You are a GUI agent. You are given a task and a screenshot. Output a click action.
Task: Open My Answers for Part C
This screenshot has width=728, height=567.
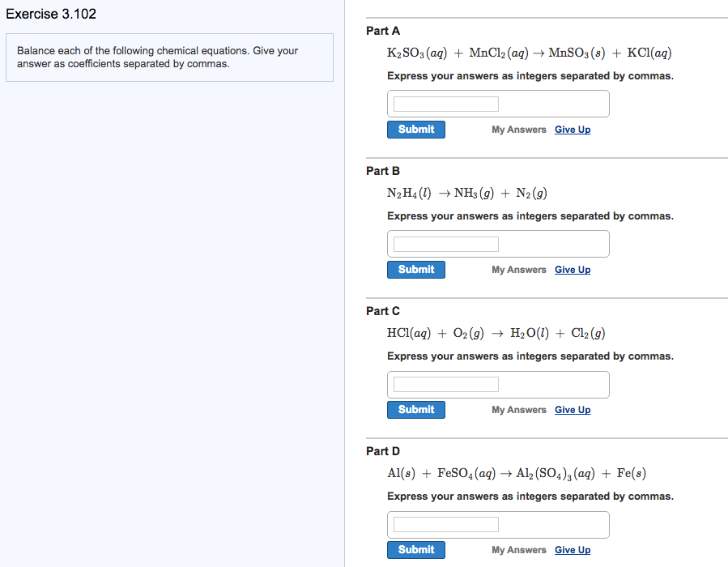pyautogui.click(x=518, y=409)
